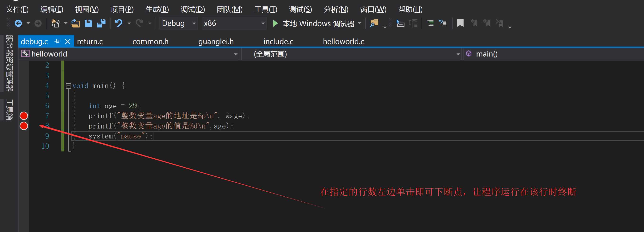Save the current file with the floppy icon
The image size is (644, 232).
[x=88, y=24]
